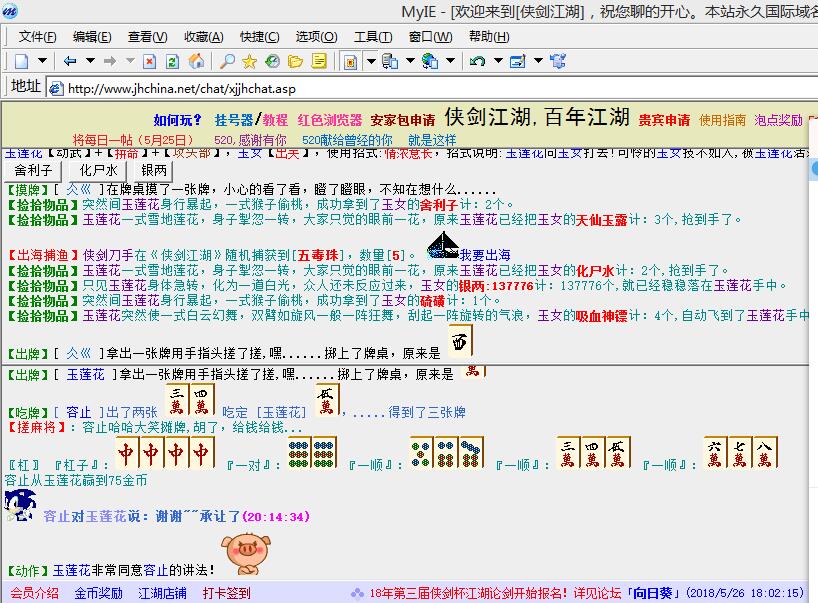This screenshot has height=603, width=818.
Task: Open dropdown next to window-pencil icon
Action: tap(538, 61)
